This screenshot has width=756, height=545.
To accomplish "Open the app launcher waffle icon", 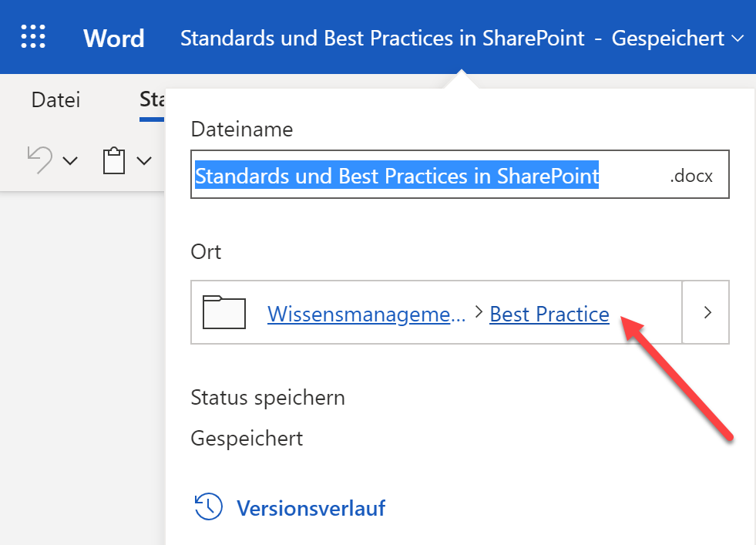I will pos(33,37).
